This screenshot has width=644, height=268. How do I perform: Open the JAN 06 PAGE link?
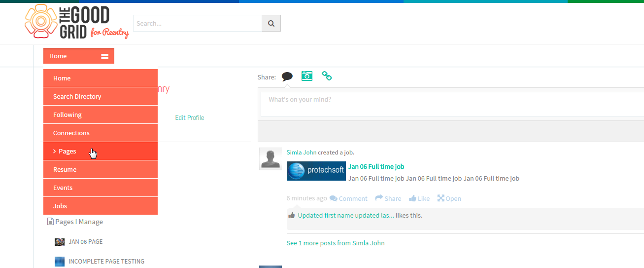(x=86, y=242)
